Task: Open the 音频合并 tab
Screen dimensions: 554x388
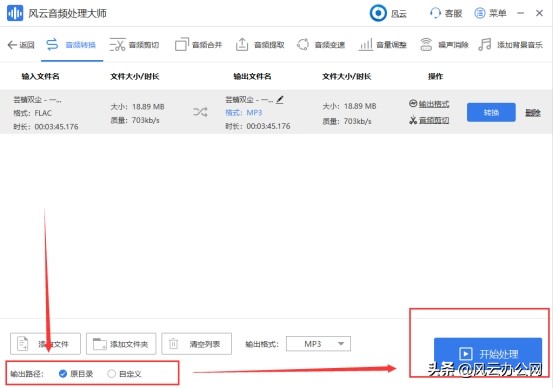Action: (199, 45)
